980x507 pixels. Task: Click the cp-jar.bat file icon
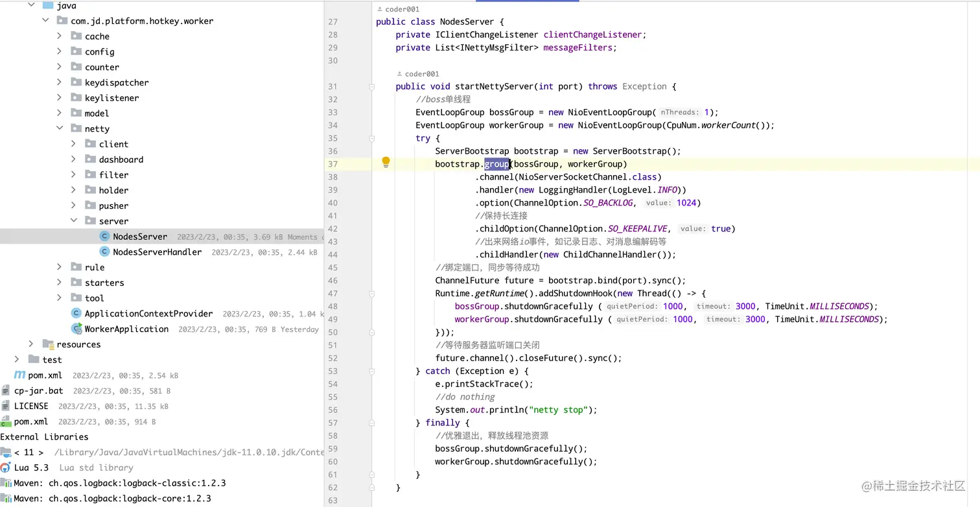coord(6,391)
